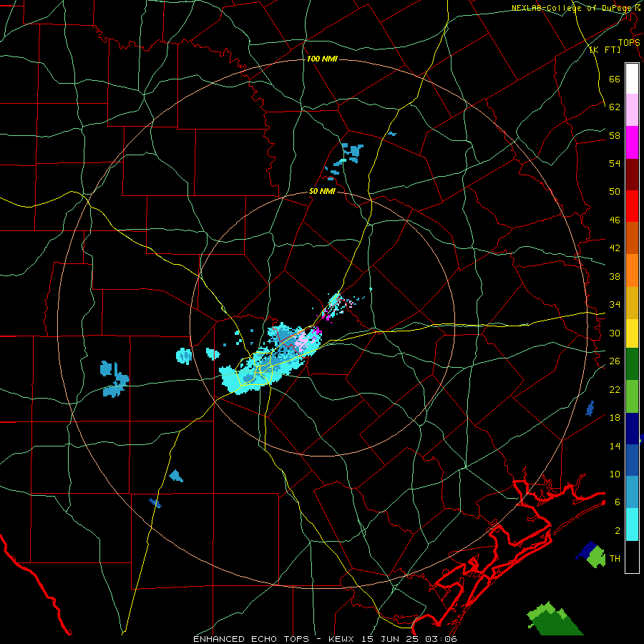
Task: Click the light pink legend swatch
Action: tap(632, 109)
